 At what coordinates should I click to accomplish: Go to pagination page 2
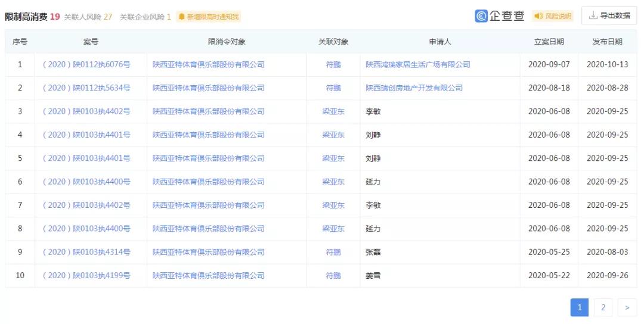pos(603,307)
